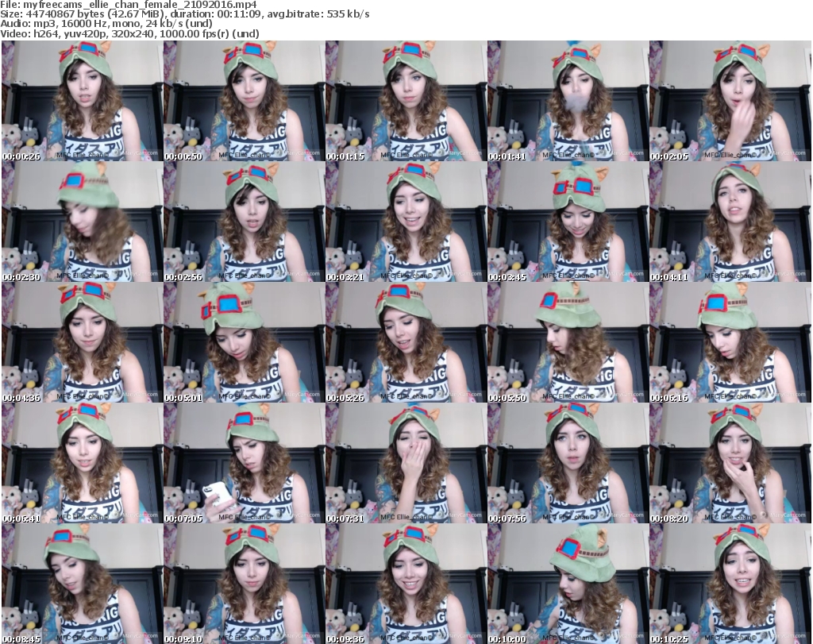Viewport: 813px width, 644px height.
Task: Select the thumbnail timestamped 00:02:56
Action: (245, 222)
